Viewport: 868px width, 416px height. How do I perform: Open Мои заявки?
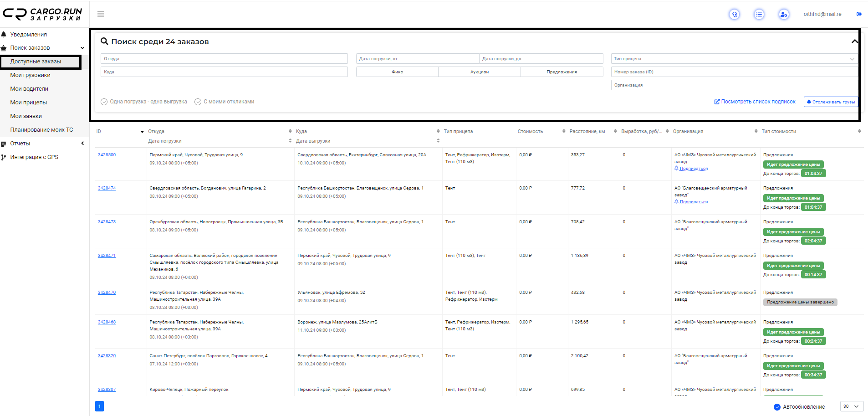(x=26, y=116)
